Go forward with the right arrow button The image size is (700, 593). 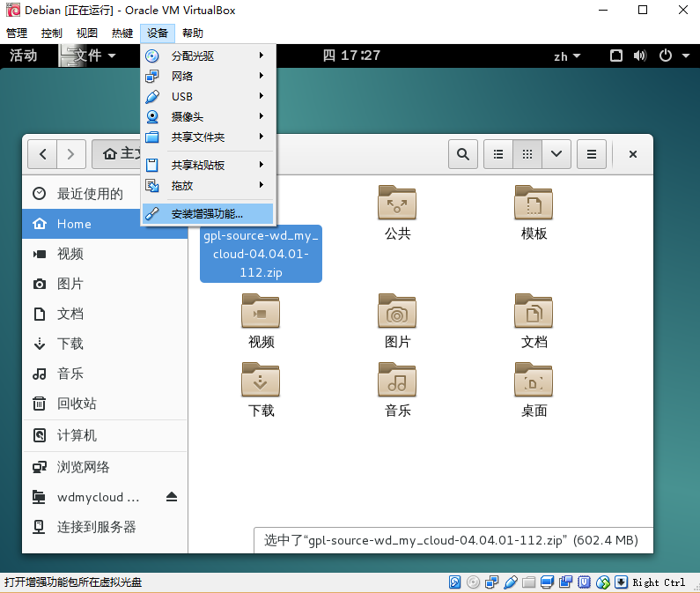(71, 154)
